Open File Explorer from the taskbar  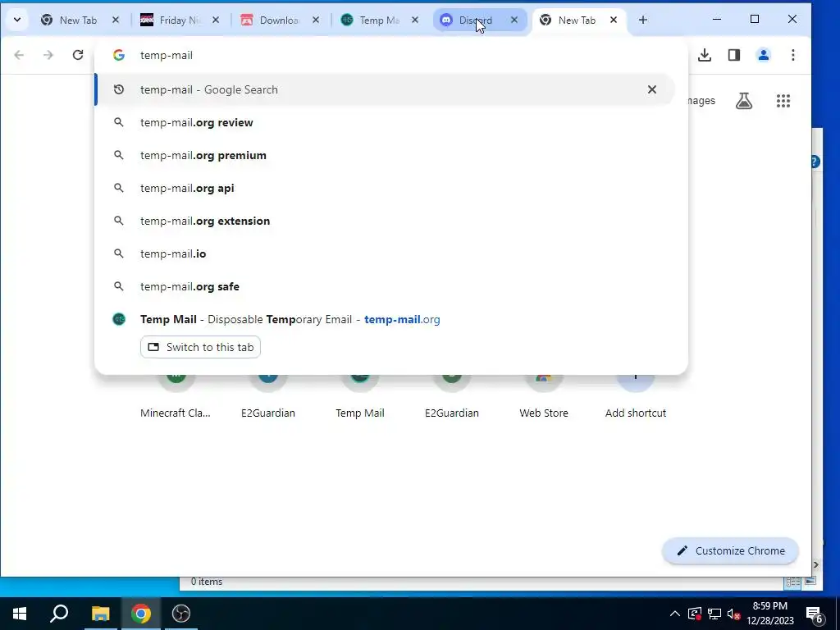[x=100, y=614]
